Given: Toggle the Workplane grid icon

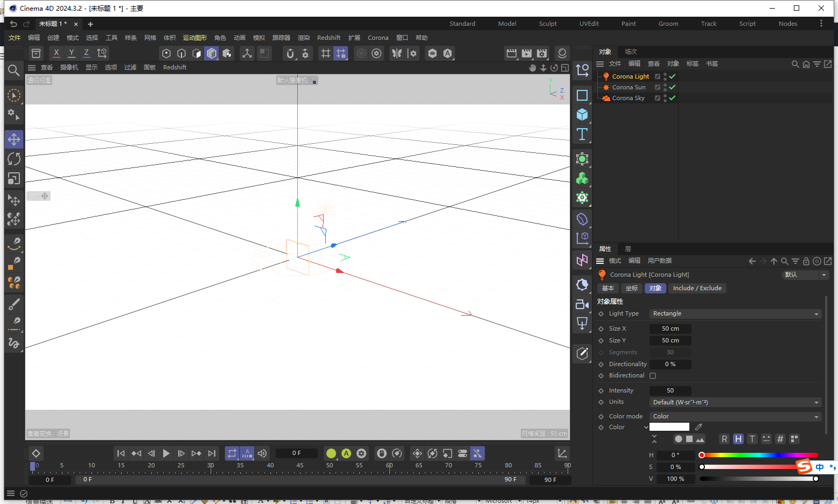Looking at the screenshot, I should pos(326,53).
